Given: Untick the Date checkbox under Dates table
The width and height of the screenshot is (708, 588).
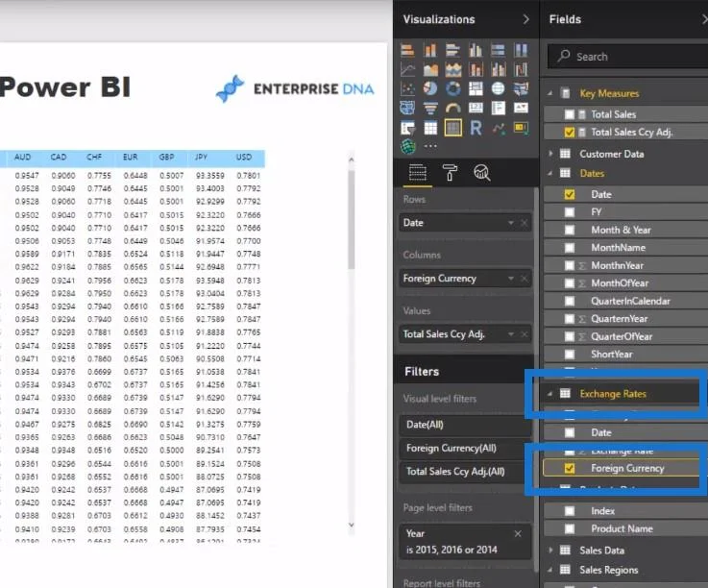Looking at the screenshot, I should pos(570,194).
